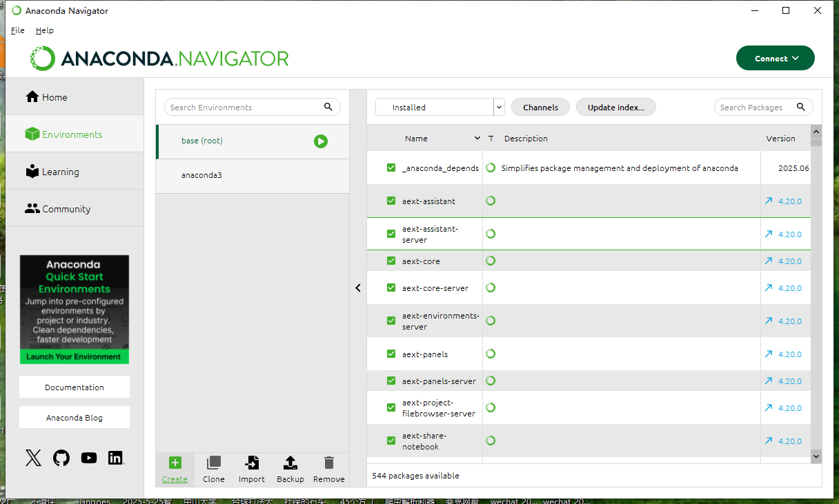Open the Anaconda Blog button
Viewport: 839px width, 504px height.
[x=75, y=417]
